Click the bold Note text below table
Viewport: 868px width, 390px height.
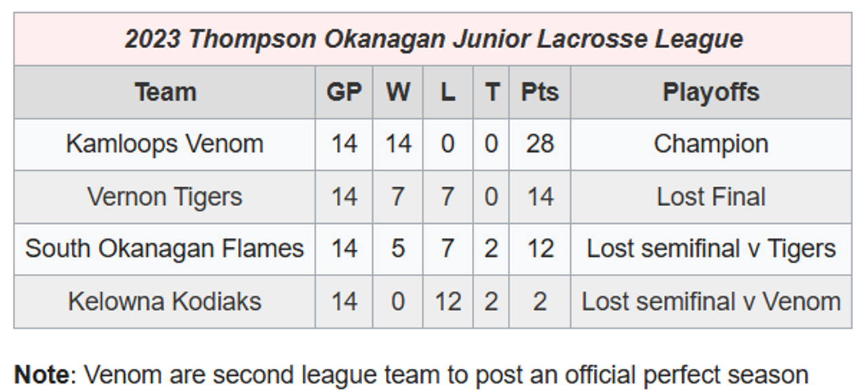tap(41, 374)
